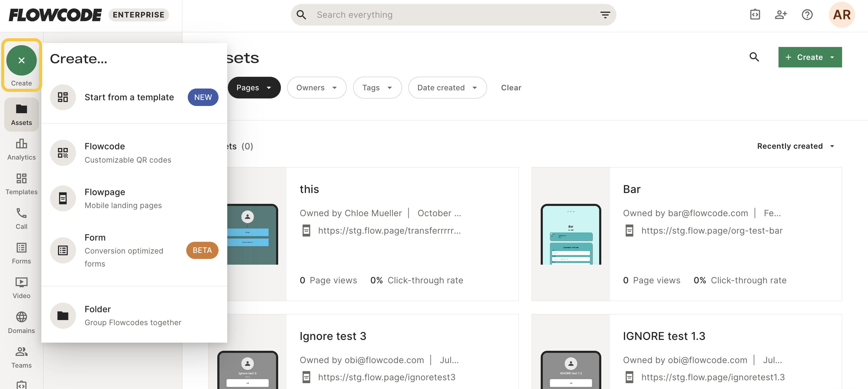Open the Call section in sidebar
The image size is (868, 389).
(21, 218)
